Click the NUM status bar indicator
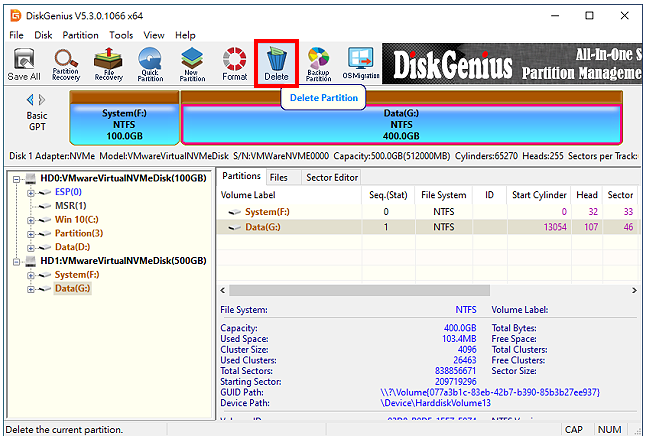Viewport: 652px width, 443px height. pos(610,430)
